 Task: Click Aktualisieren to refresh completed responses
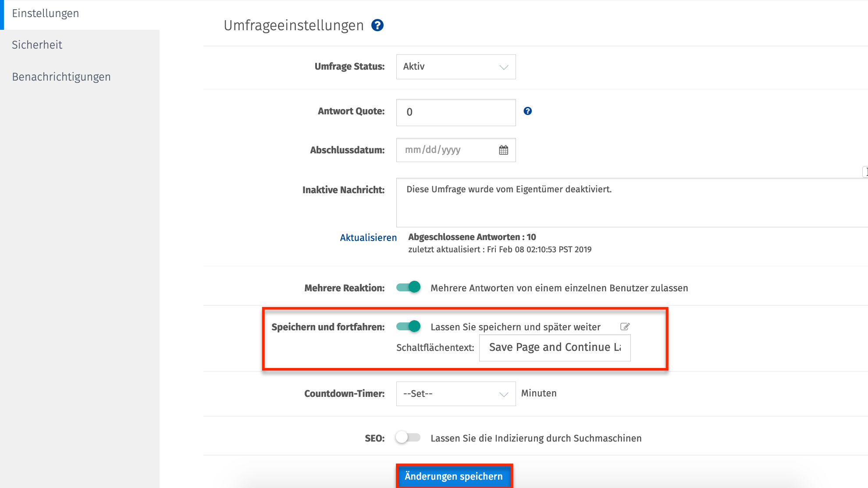(368, 237)
